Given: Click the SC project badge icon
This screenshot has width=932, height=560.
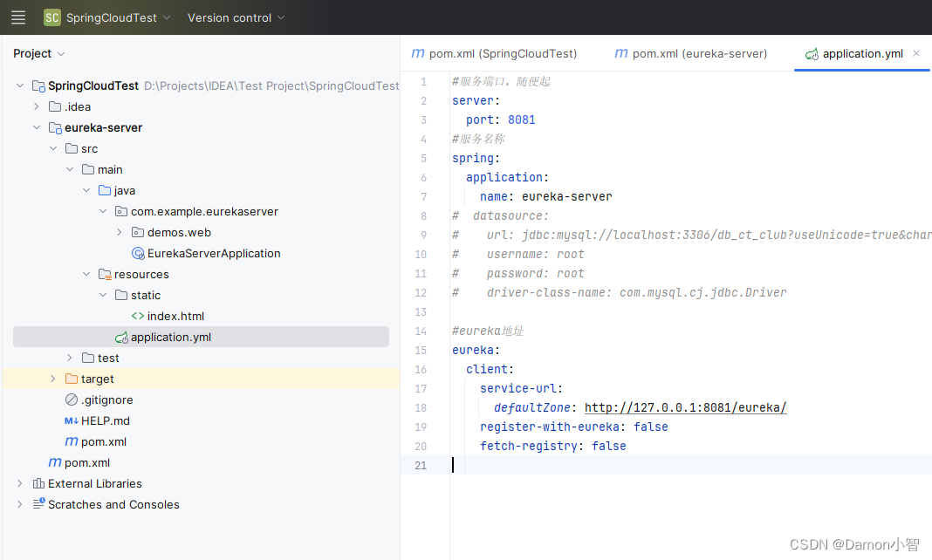Looking at the screenshot, I should pyautogui.click(x=52, y=17).
